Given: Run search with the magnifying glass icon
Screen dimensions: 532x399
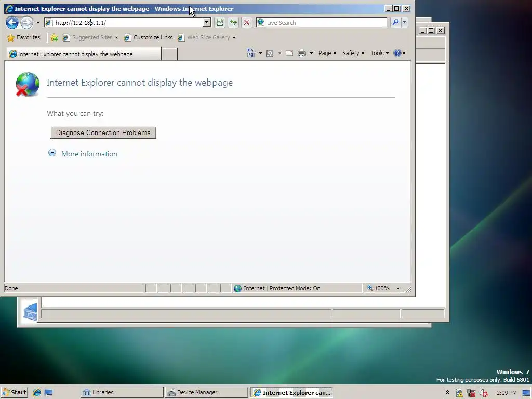Looking at the screenshot, I should pos(395,22).
